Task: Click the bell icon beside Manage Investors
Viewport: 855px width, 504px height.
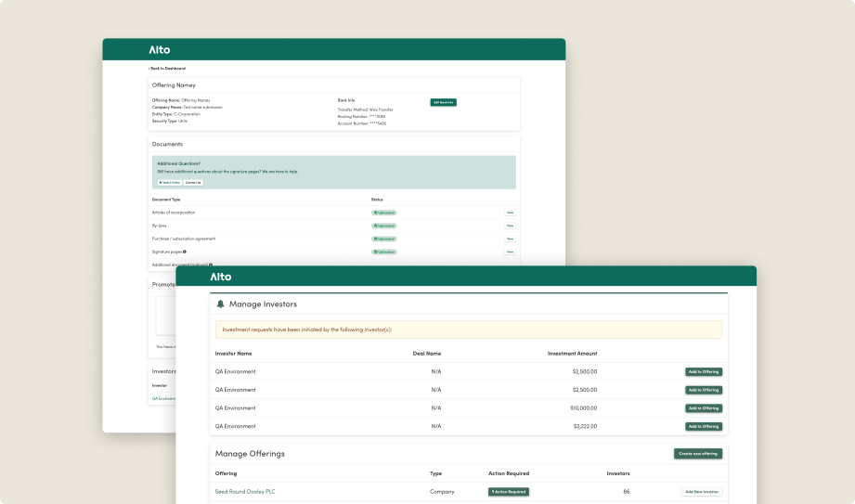Action: pyautogui.click(x=220, y=304)
